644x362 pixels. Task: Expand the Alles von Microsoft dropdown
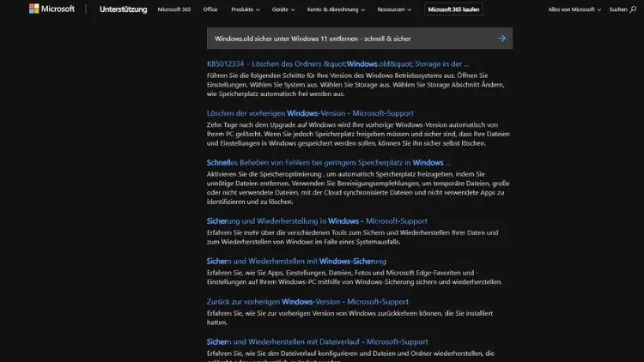(x=574, y=9)
